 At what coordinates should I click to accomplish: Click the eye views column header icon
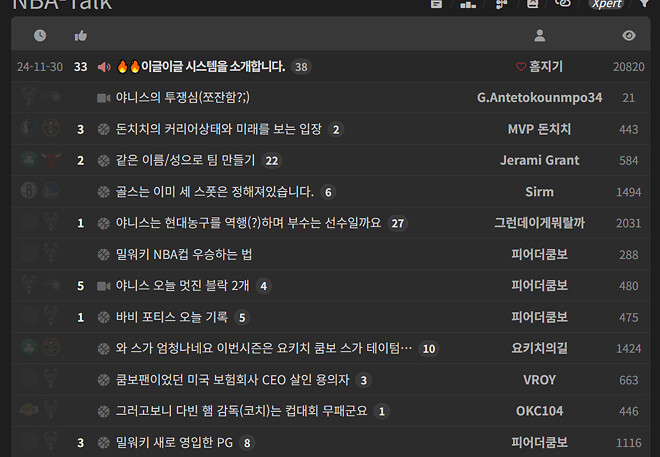coord(629,35)
